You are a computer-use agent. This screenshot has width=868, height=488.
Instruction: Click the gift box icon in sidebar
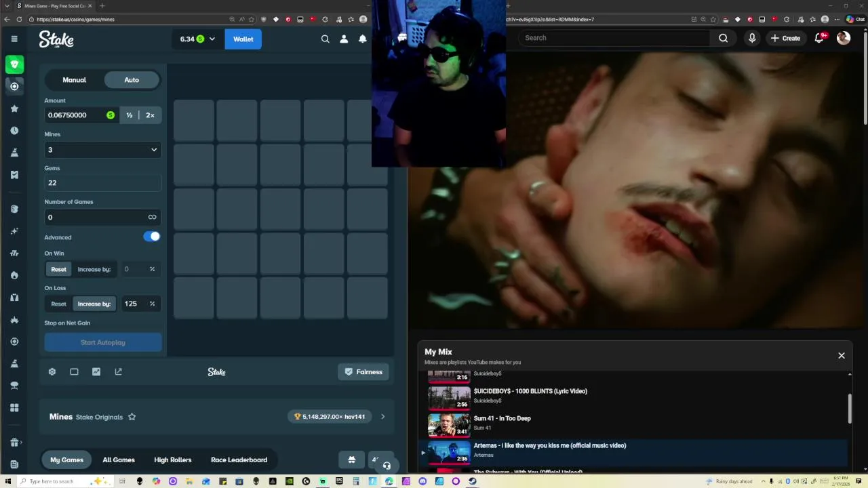[14, 443]
